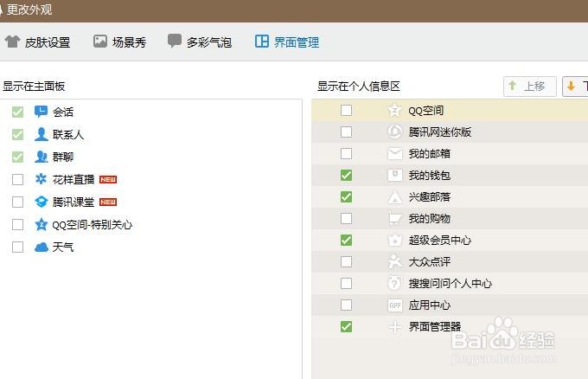Select the 搜搜问问个人中心 row label
Screen dimensions: 588x379
pos(450,283)
